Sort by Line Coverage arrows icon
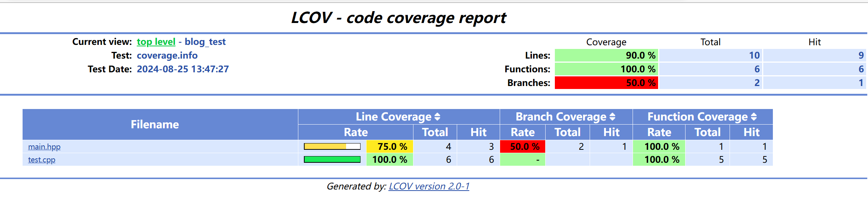 point(437,117)
